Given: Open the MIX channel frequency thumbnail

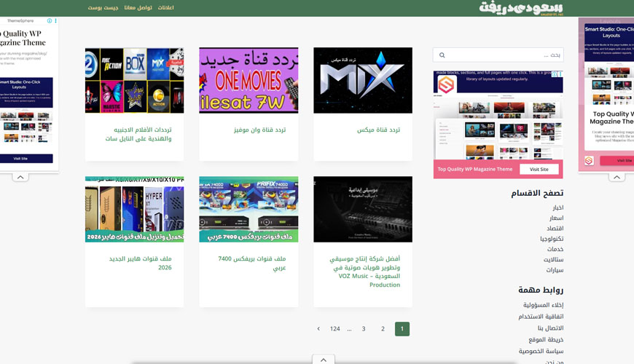Looking at the screenshot, I should pos(363,80).
